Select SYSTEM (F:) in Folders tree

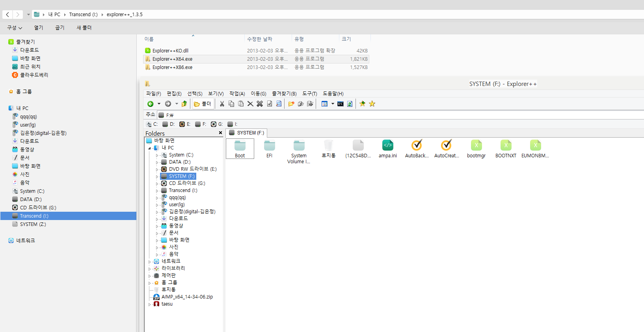click(178, 176)
